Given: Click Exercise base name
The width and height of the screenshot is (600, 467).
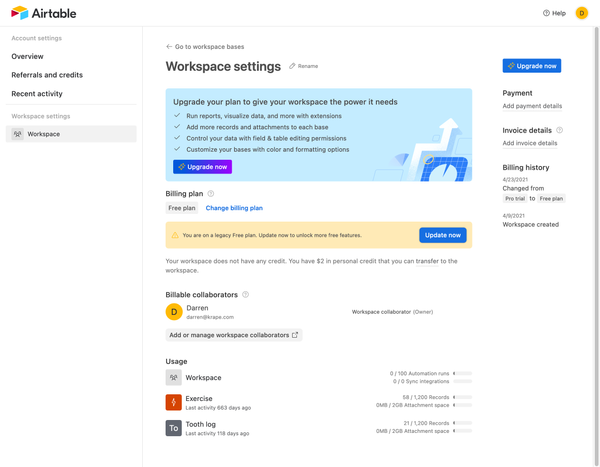Looking at the screenshot, I should coord(199,398).
